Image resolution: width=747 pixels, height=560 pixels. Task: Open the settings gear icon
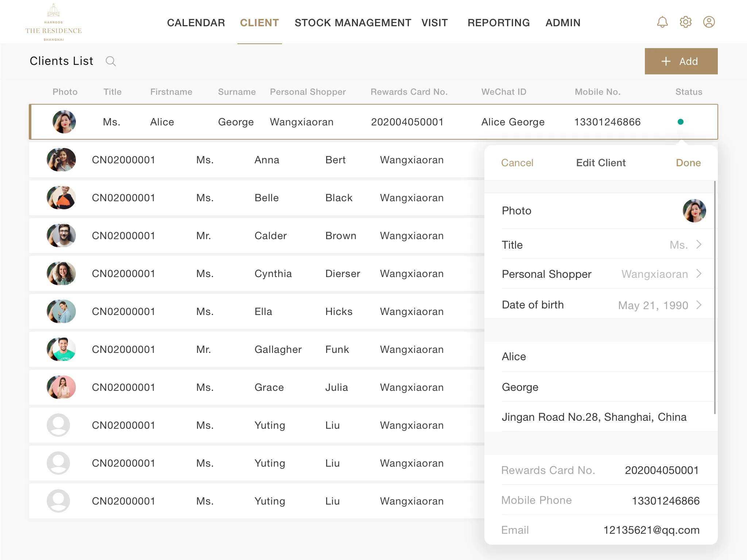pos(686,22)
